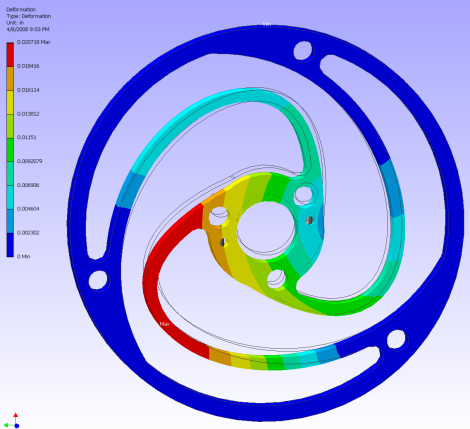Click the '4/9/2008 9:03 PM' timestamp text
This screenshot has width=470, height=429.
pos(28,29)
